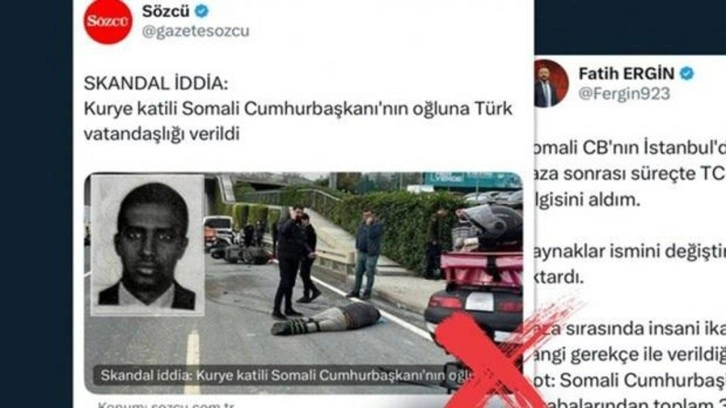Click tweet text about Somali Cumhurbaşkanı'nın oğluna

point(298,121)
